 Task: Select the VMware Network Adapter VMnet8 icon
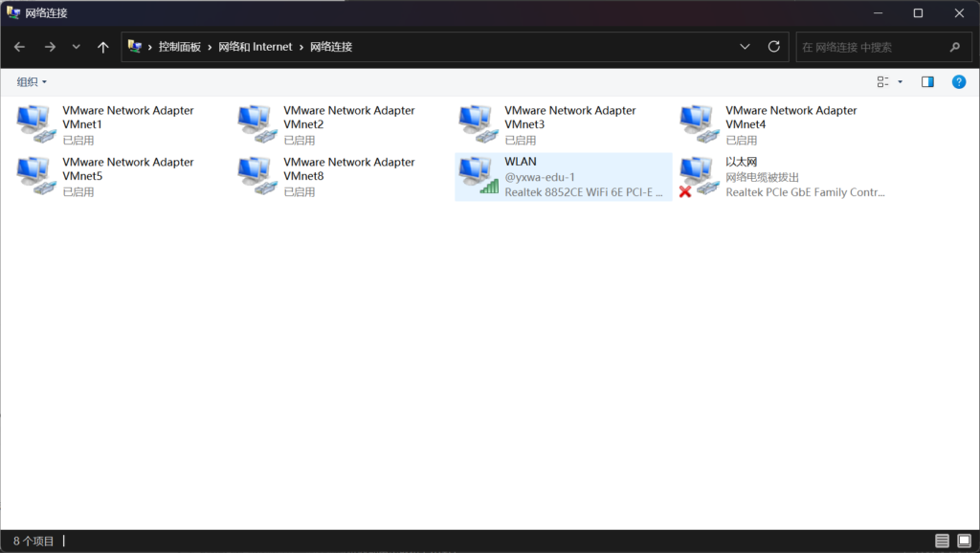(x=256, y=176)
